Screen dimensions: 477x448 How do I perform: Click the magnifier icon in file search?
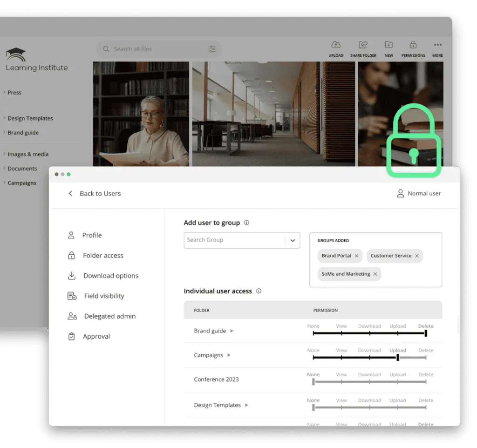click(106, 49)
